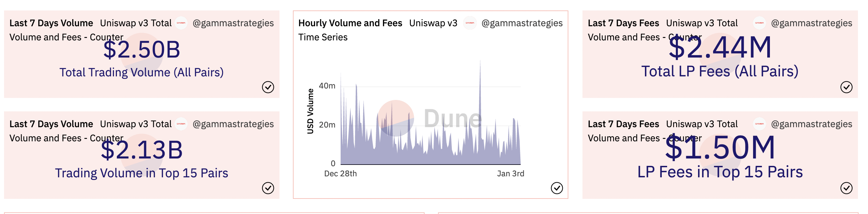Click the $2.50B total trading volume counter
Image resolution: width=868 pixels, height=214 pixels.
click(141, 50)
